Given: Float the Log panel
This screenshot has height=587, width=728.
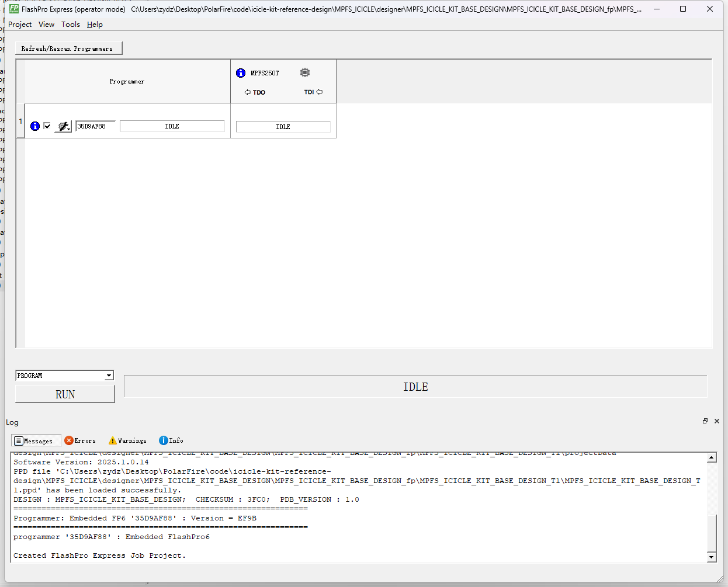Looking at the screenshot, I should point(705,421).
